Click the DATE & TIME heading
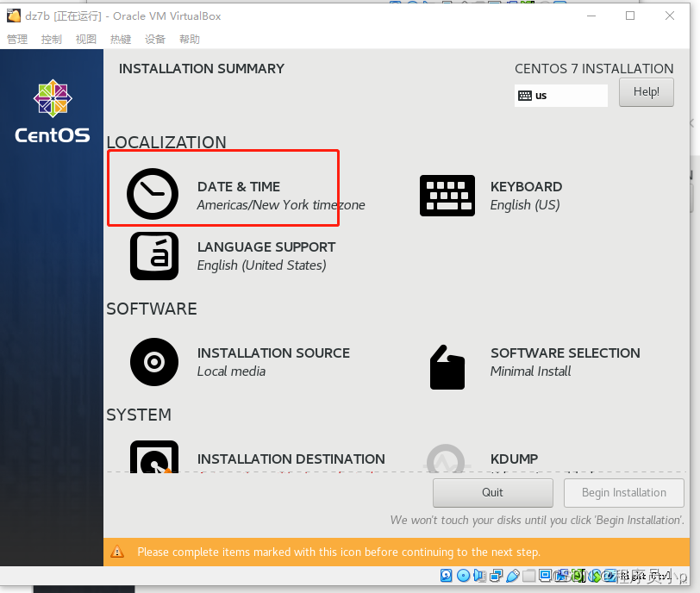 (239, 186)
